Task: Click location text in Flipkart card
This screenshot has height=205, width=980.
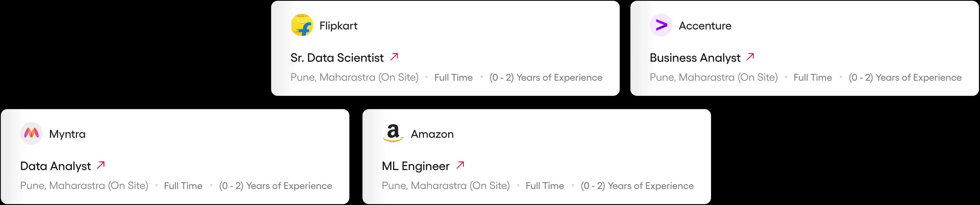Action: (x=354, y=77)
